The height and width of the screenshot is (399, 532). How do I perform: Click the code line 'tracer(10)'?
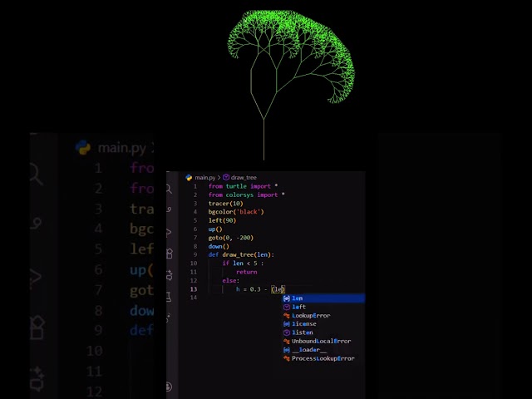click(x=225, y=204)
